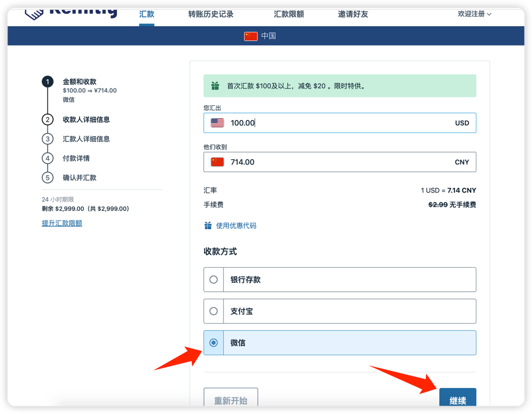Open the 欢迎注册 dropdown menu
532x414 pixels.
[x=475, y=14]
